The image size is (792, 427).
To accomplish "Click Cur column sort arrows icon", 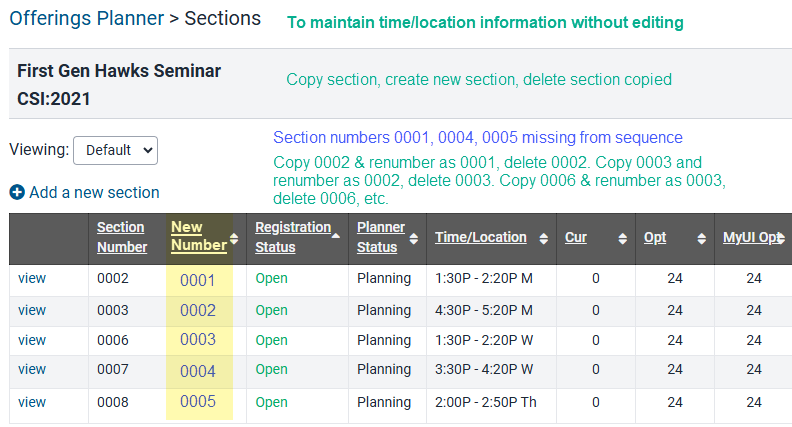I will tap(623, 239).
